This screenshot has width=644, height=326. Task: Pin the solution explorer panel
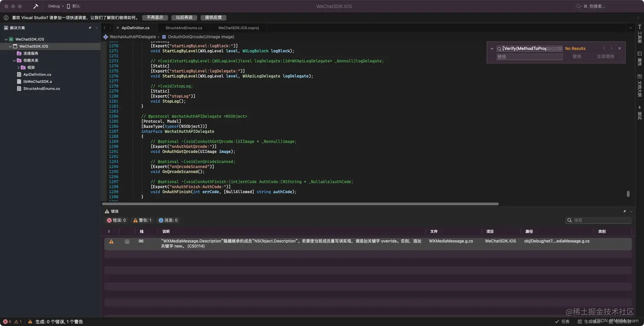click(90, 28)
